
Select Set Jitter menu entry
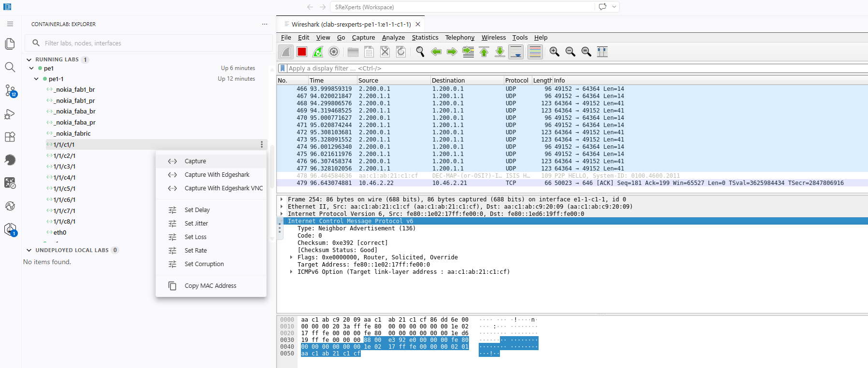click(211, 224)
